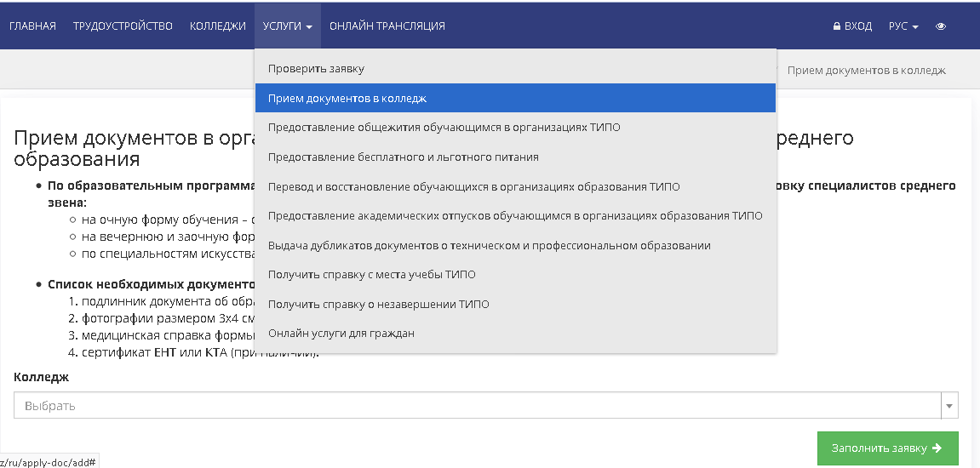Select Перевод и восстановление обучающихся entry
The height and width of the screenshot is (468, 980).
473,186
